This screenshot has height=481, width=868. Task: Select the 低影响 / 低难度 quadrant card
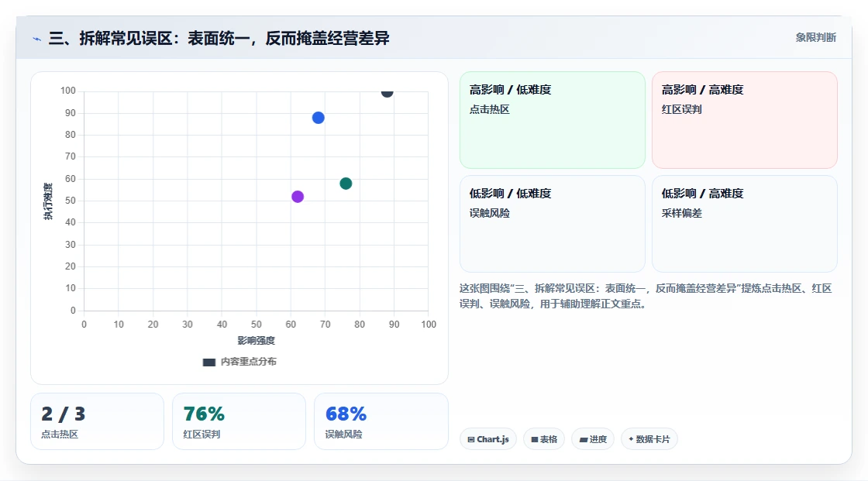[x=553, y=224]
